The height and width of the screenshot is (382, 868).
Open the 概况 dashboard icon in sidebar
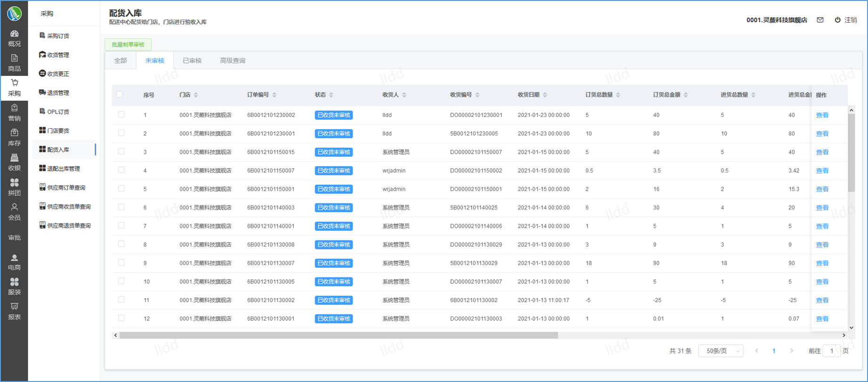14,34
